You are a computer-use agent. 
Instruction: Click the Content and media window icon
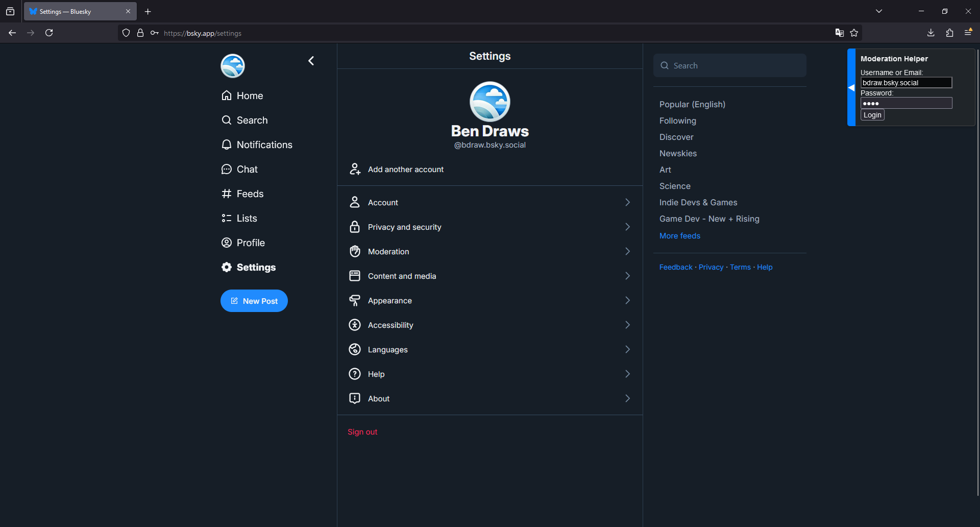point(355,276)
